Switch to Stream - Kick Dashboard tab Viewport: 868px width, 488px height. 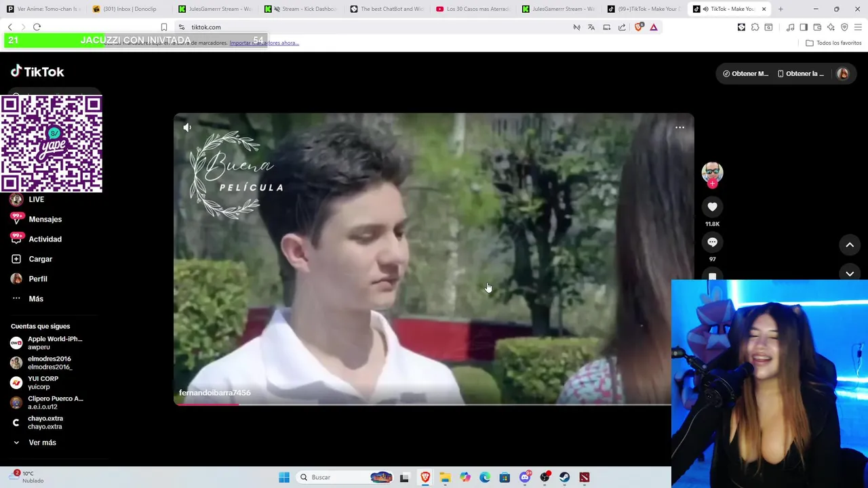pyautogui.click(x=301, y=9)
